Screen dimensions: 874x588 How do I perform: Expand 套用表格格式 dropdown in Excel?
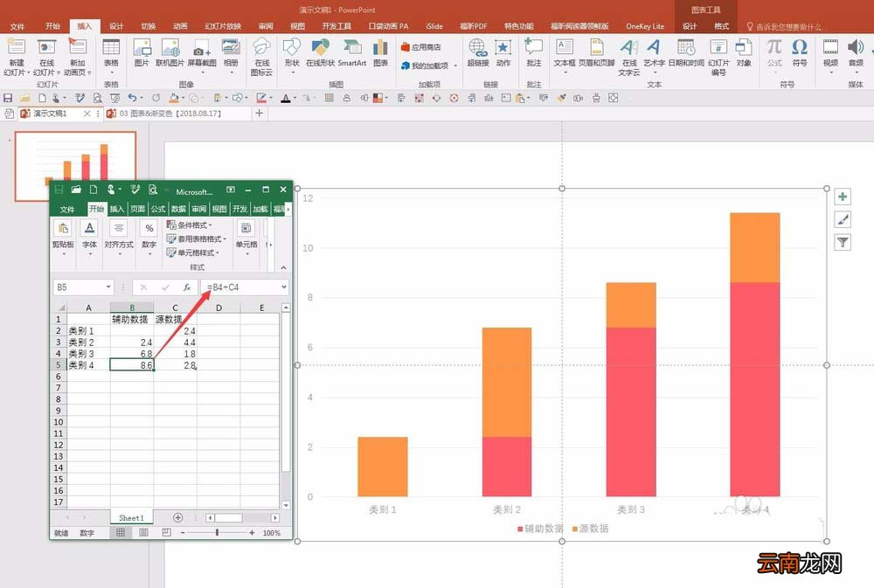(x=196, y=239)
